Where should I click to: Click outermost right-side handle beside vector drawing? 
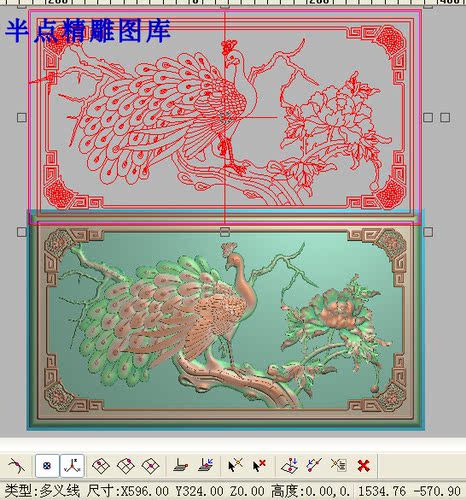click(x=445, y=117)
